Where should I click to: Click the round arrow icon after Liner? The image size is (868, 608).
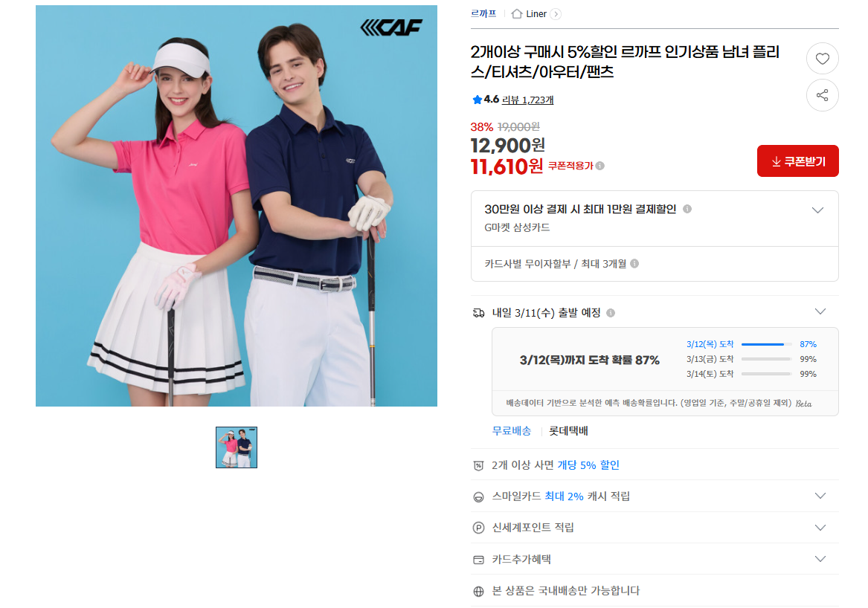point(556,14)
